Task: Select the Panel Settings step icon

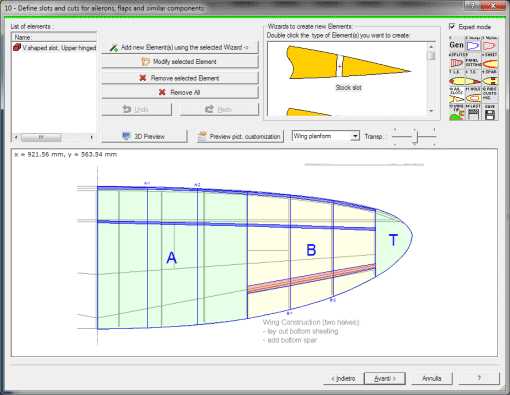Action: point(473,61)
